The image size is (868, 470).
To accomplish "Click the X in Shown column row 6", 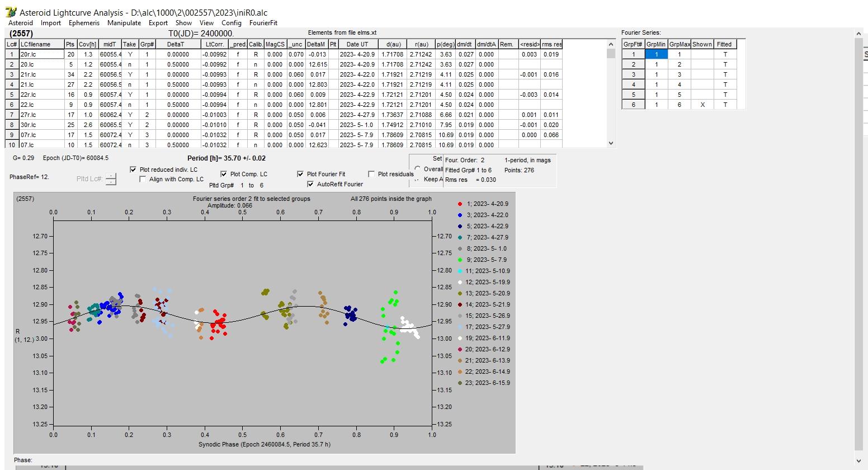I will pyautogui.click(x=702, y=105).
